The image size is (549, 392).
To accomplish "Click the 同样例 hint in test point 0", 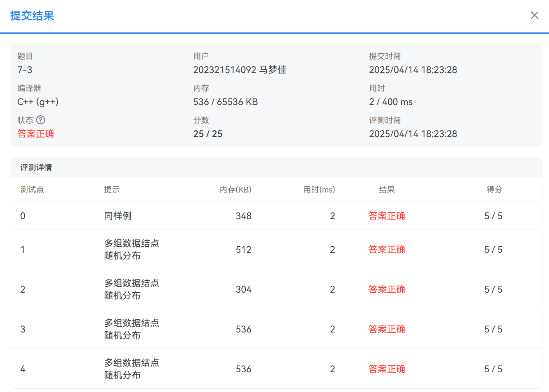I will pos(118,216).
